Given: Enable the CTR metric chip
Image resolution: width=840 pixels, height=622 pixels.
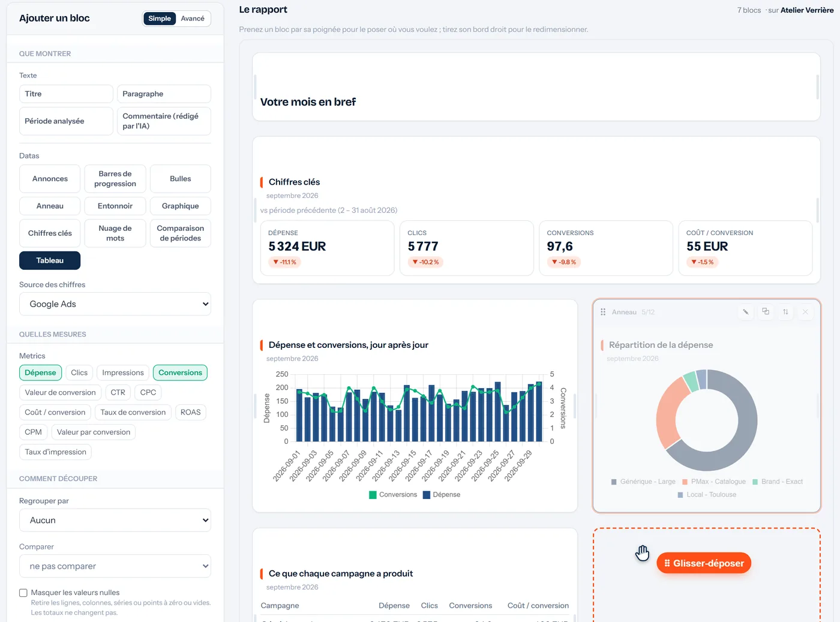Looking at the screenshot, I should click(x=118, y=392).
